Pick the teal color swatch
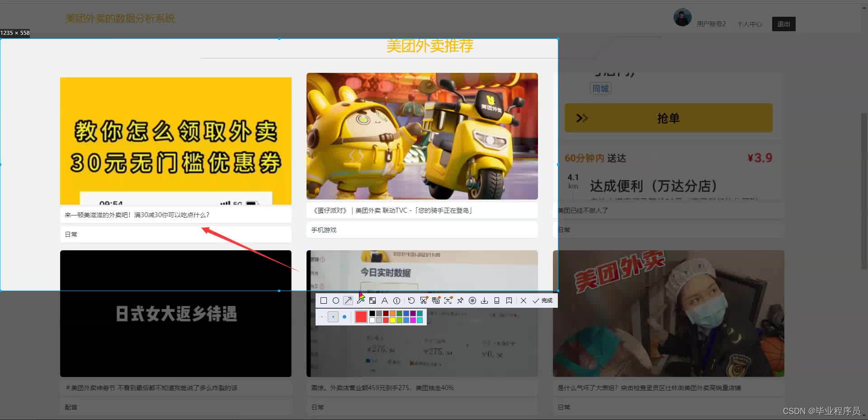 coord(420,313)
